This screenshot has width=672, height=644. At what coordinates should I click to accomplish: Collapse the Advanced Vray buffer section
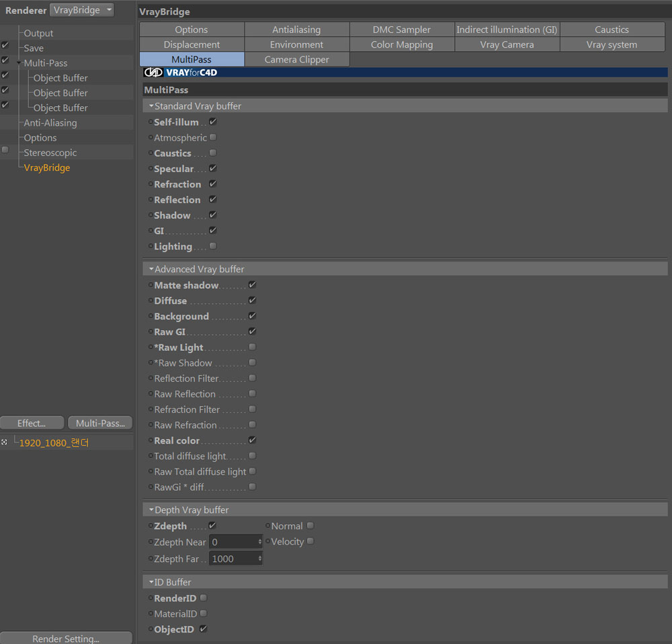tap(151, 269)
